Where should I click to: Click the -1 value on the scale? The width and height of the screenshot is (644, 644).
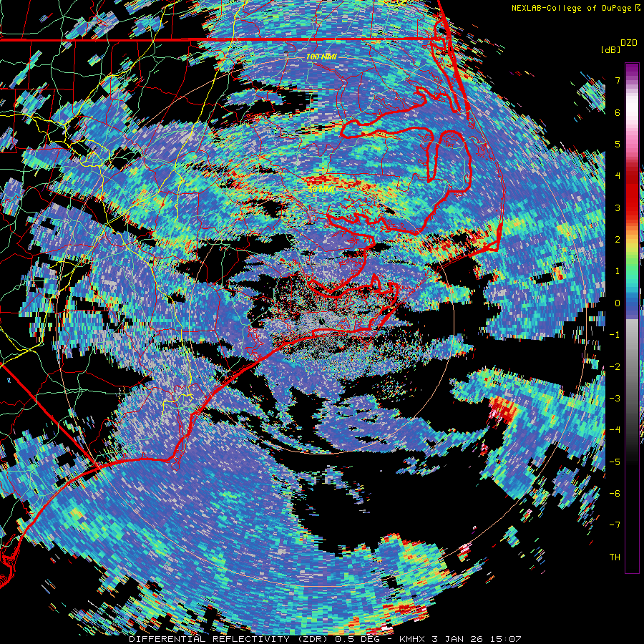click(x=615, y=335)
